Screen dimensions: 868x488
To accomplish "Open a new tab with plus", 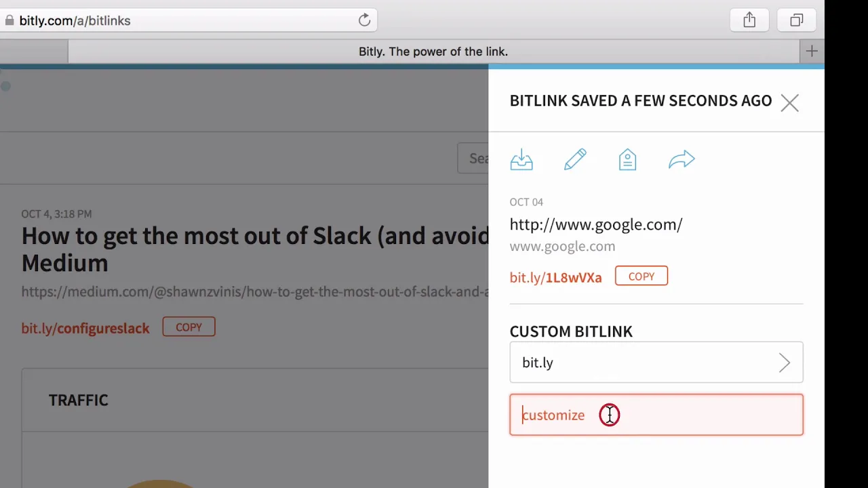I will click(x=812, y=52).
